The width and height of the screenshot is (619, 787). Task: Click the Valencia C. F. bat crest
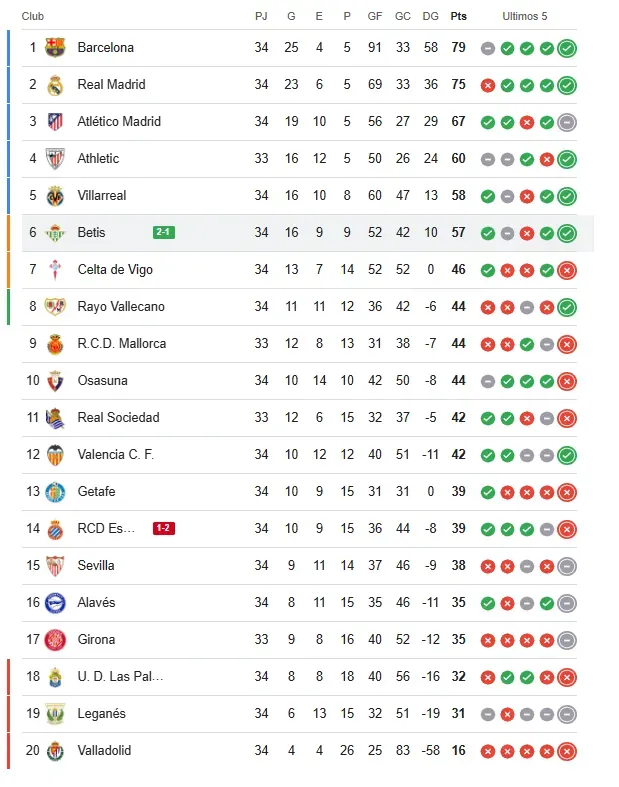55,455
